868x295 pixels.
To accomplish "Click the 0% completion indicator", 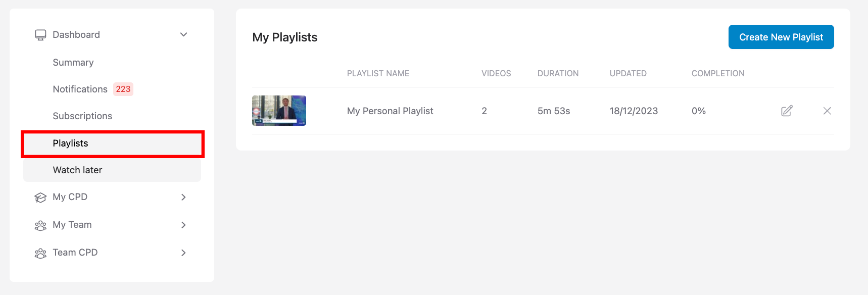I will point(699,111).
